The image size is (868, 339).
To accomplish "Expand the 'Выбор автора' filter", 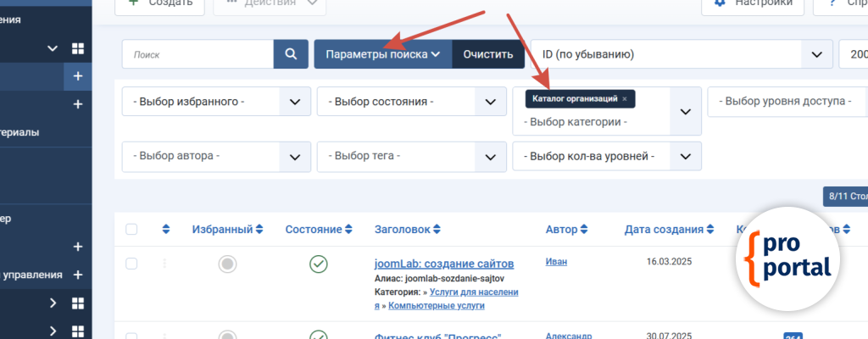I will 216,156.
